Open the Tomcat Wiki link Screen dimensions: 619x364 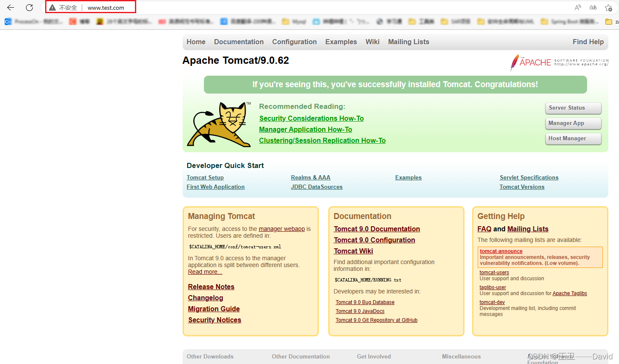pos(353,251)
